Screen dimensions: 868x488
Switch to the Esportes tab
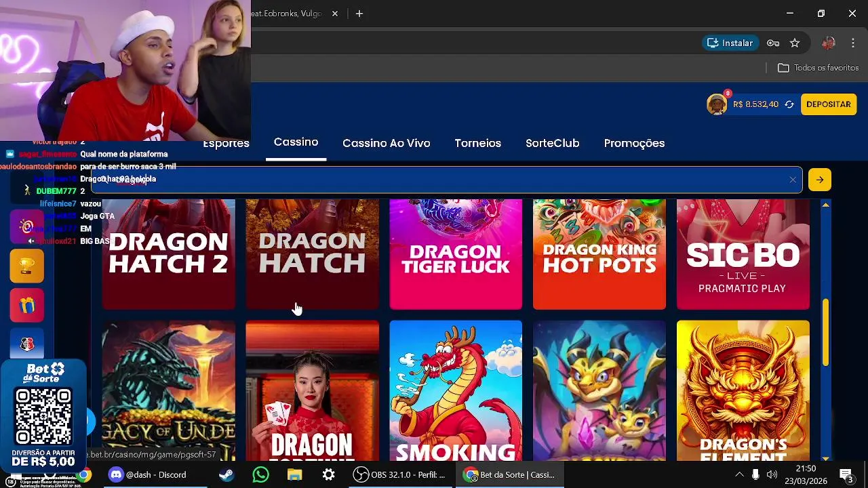point(226,143)
